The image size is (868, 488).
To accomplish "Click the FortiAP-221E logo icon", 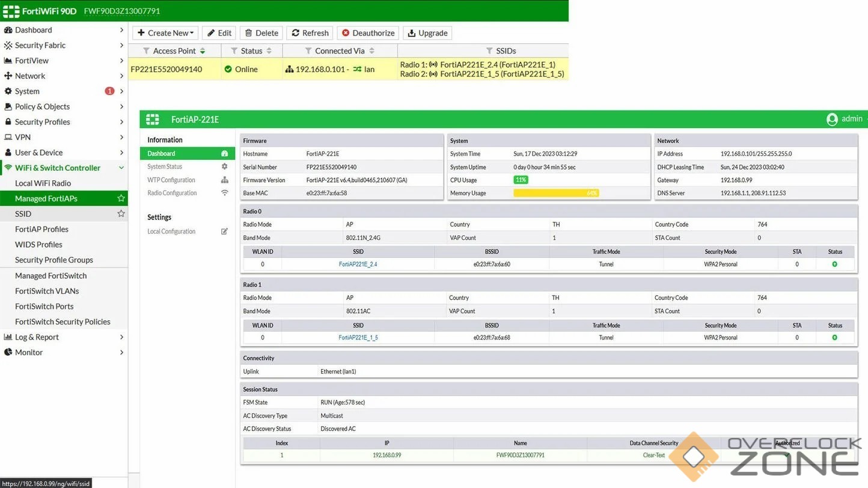I will click(x=153, y=119).
